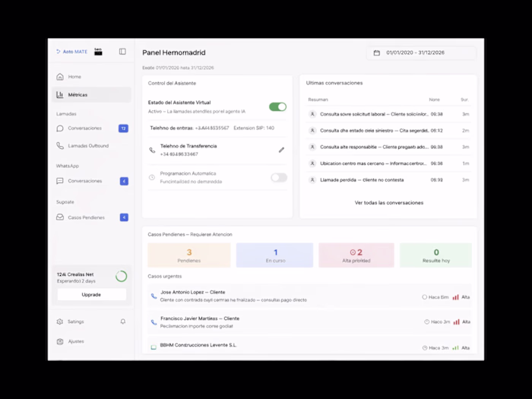This screenshot has height=399, width=532.
Task: Open the Home sidebar item
Action: click(91, 77)
